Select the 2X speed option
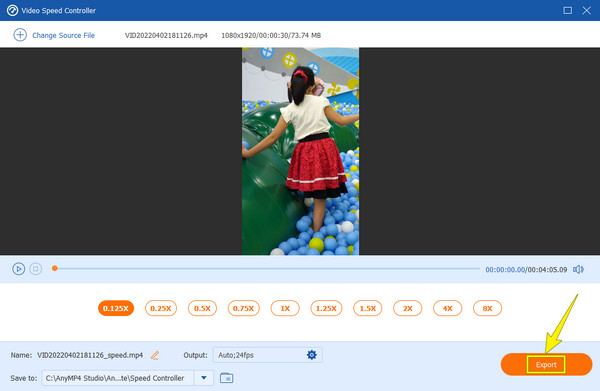This screenshot has height=391, width=600. coord(408,308)
